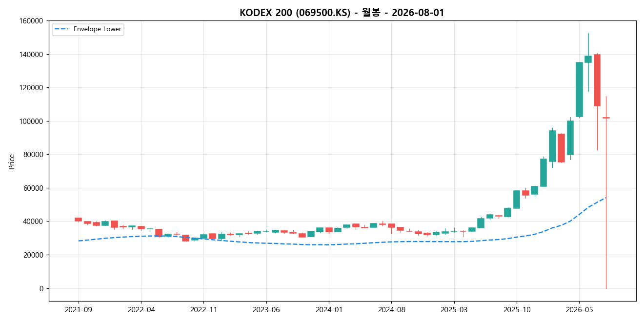Click the 2026-05 x-axis date label
Viewport: 644px width, 322px height.
[x=579, y=310]
